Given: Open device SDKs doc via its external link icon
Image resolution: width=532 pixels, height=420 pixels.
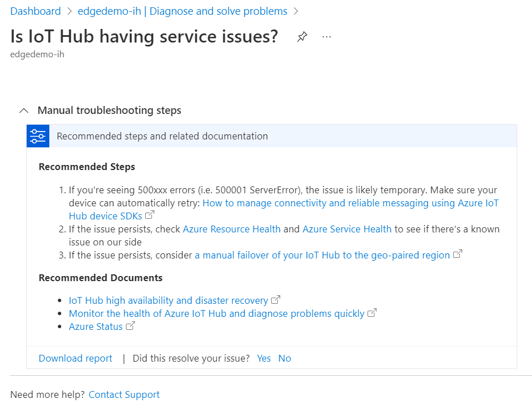Looking at the screenshot, I should 149,215.
